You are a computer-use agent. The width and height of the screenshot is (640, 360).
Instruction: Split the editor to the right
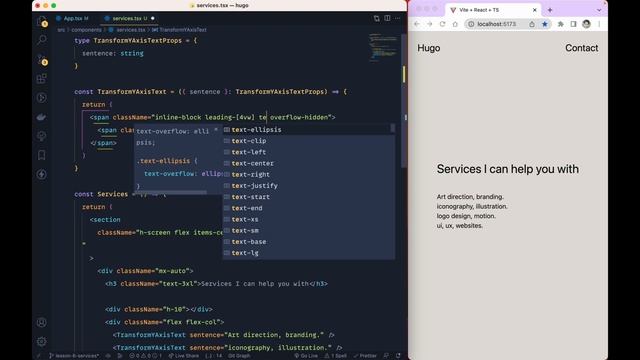(387, 18)
